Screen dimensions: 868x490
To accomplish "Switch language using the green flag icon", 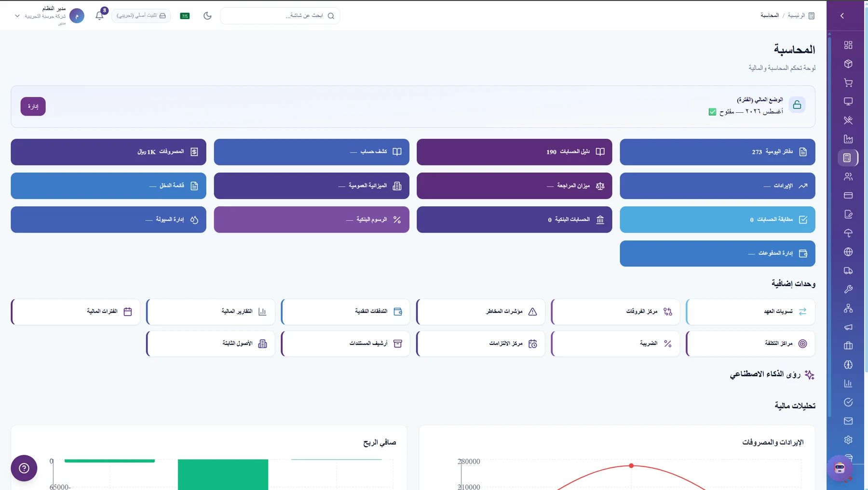I will (185, 16).
